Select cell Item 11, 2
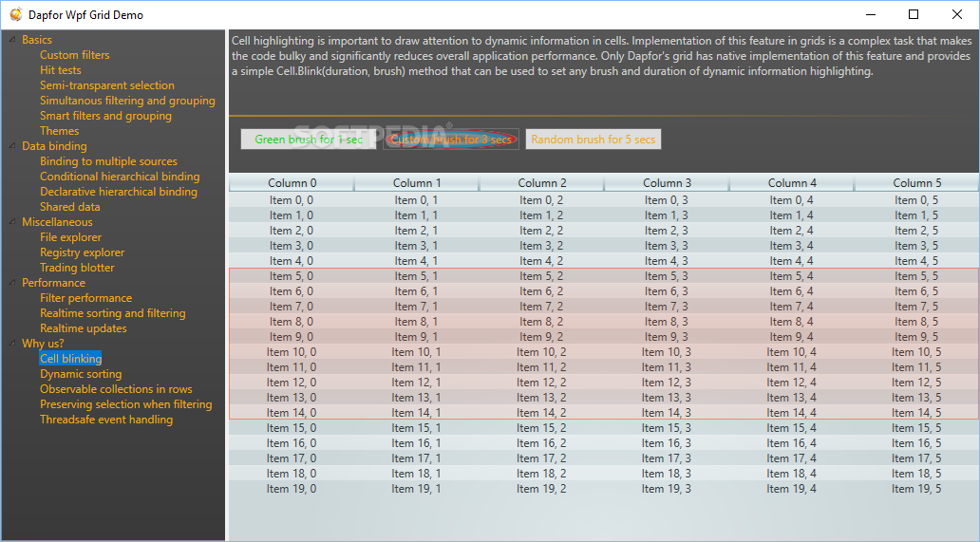 [x=541, y=367]
